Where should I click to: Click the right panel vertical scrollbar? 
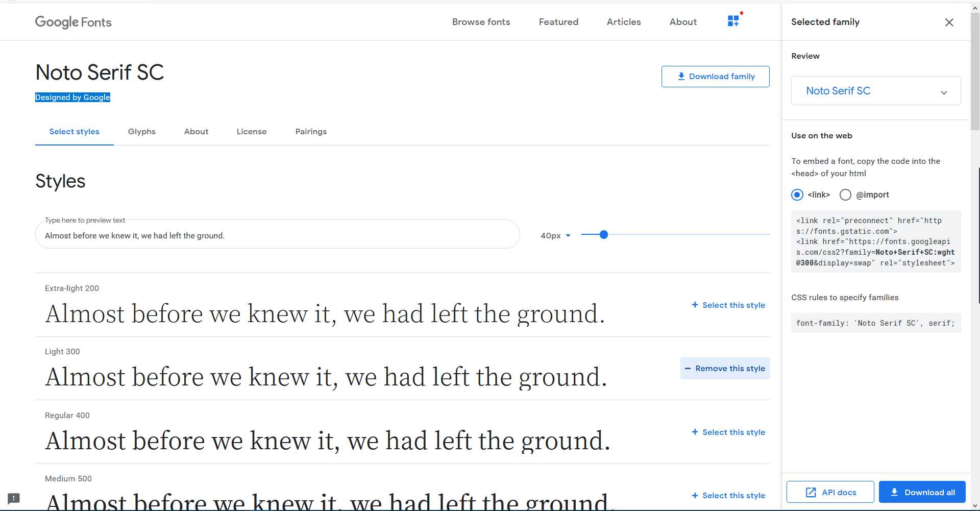pos(975,71)
